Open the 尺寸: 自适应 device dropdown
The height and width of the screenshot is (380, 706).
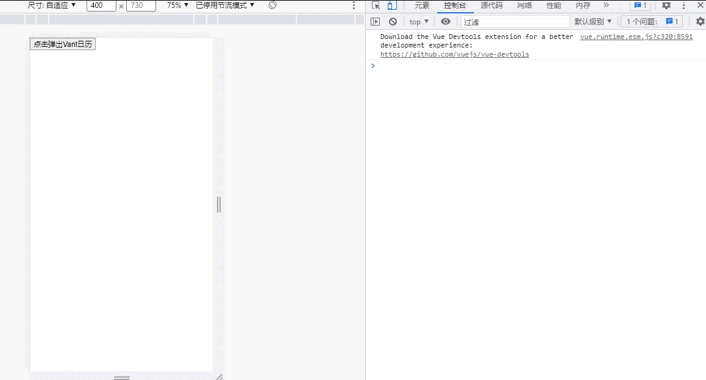[52, 5]
